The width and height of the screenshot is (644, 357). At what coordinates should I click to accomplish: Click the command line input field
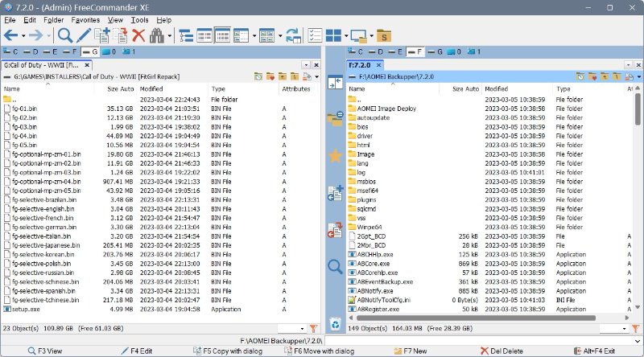(x=479, y=341)
